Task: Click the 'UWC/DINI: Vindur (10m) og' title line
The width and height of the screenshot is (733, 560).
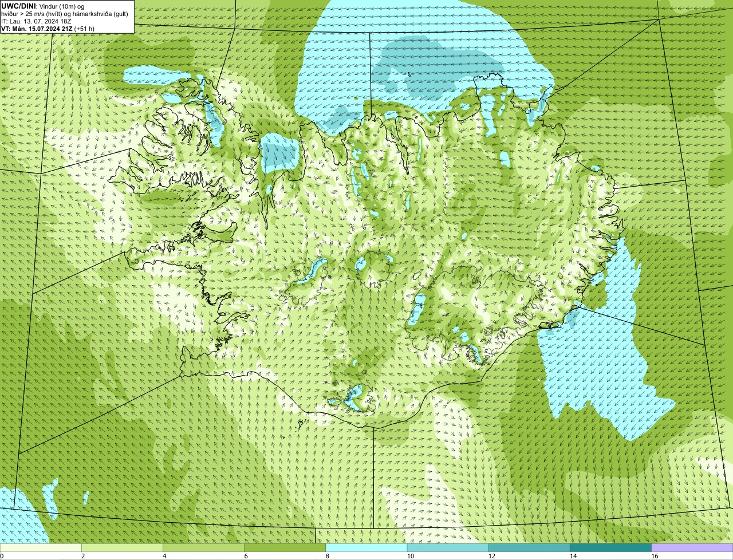Action: 43,5
